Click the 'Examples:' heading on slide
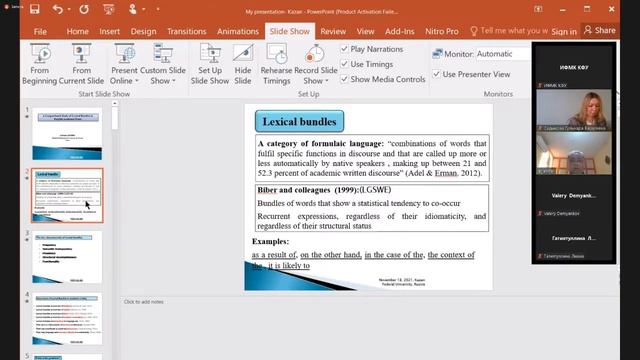The image size is (640, 360). pyautogui.click(x=270, y=242)
